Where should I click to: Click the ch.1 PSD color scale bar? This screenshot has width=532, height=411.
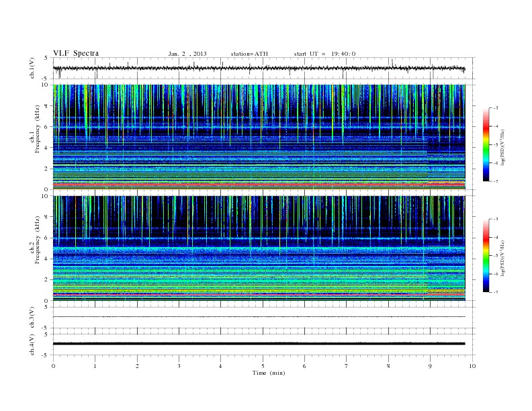486,144
